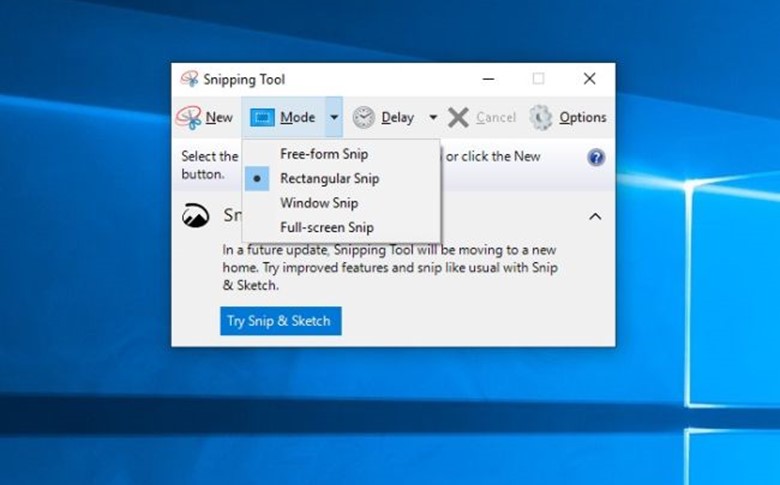Click the Delay clock icon

click(364, 118)
